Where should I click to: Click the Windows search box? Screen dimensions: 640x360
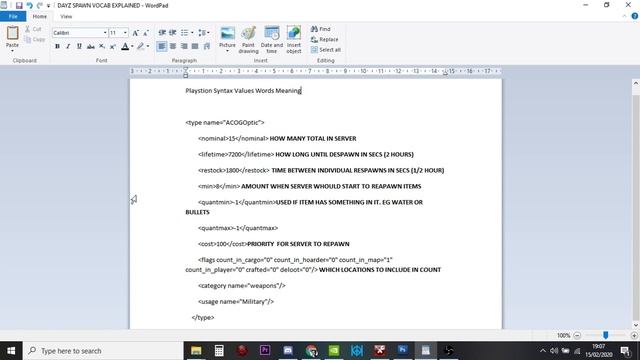tap(103, 351)
